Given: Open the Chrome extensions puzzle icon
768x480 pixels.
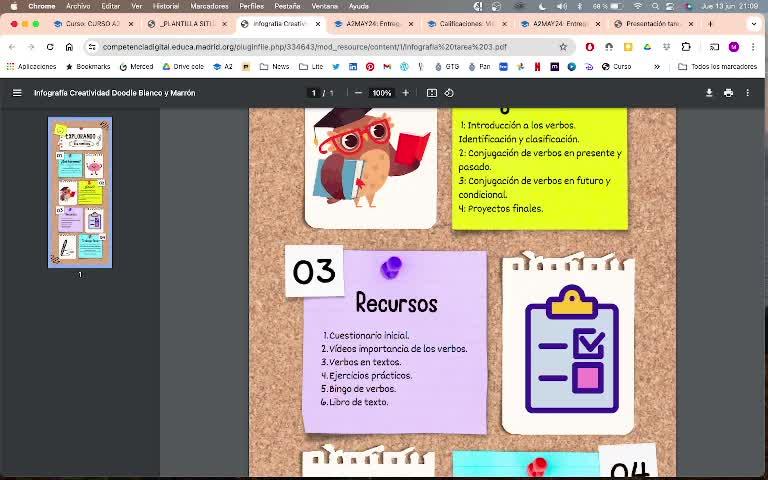Looking at the screenshot, I should pos(686,47).
